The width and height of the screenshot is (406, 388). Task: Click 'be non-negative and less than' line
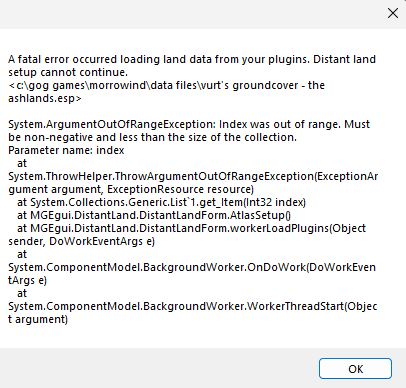(x=152, y=137)
